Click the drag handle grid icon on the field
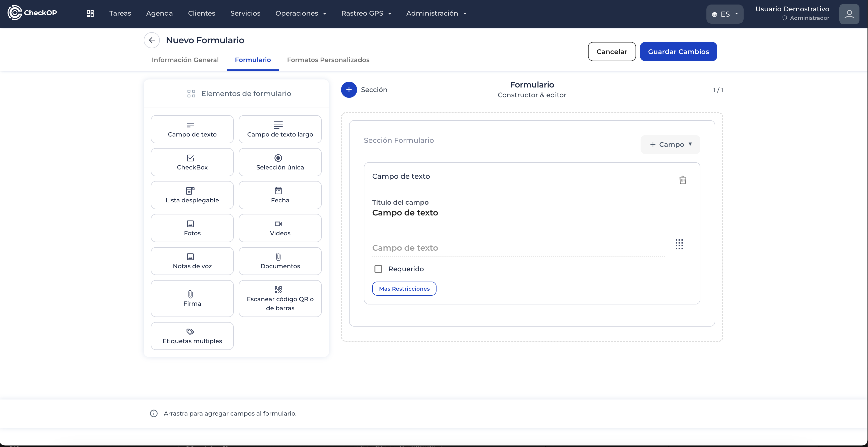Screen dimensions: 868x447 679,244
